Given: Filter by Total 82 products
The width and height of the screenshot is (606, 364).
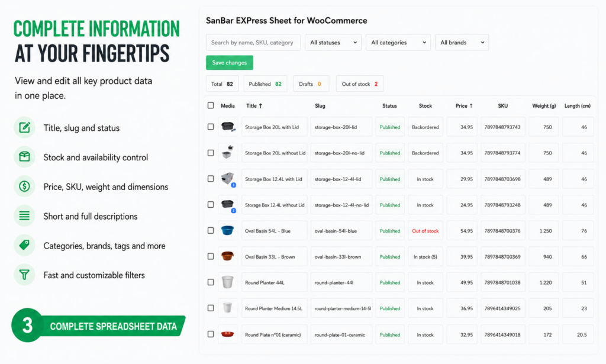Looking at the screenshot, I should pos(223,84).
